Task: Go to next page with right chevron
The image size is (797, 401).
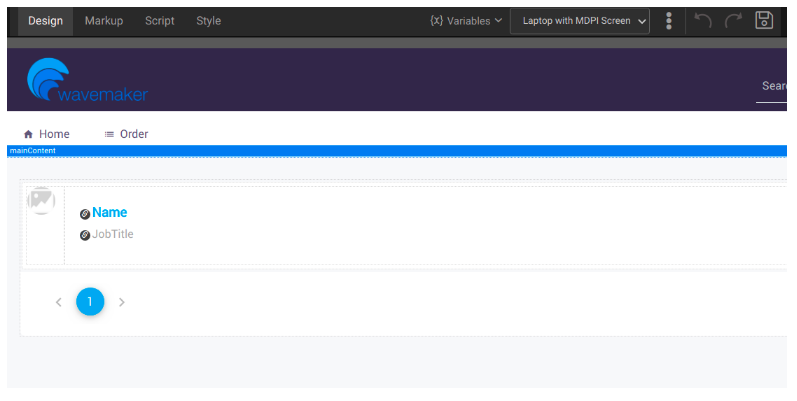Action: 122,301
